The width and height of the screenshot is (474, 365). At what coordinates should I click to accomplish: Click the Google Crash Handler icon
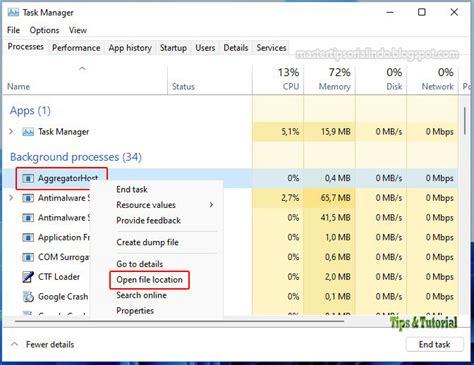click(28, 296)
